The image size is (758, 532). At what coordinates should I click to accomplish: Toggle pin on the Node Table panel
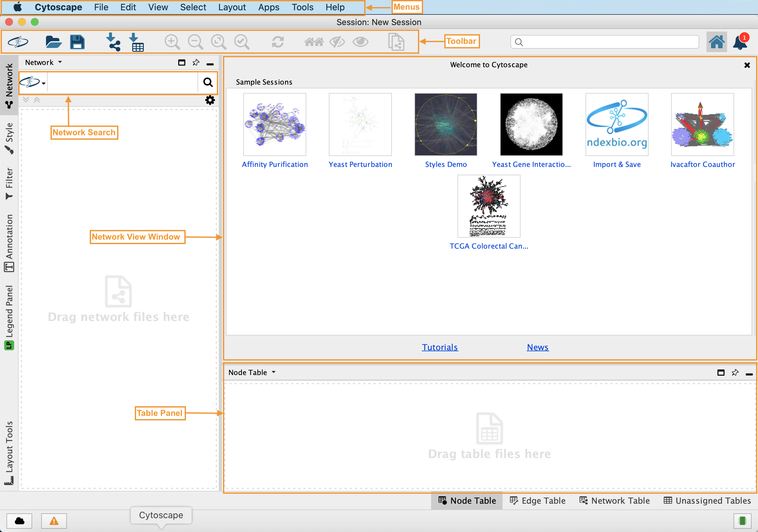tap(735, 372)
